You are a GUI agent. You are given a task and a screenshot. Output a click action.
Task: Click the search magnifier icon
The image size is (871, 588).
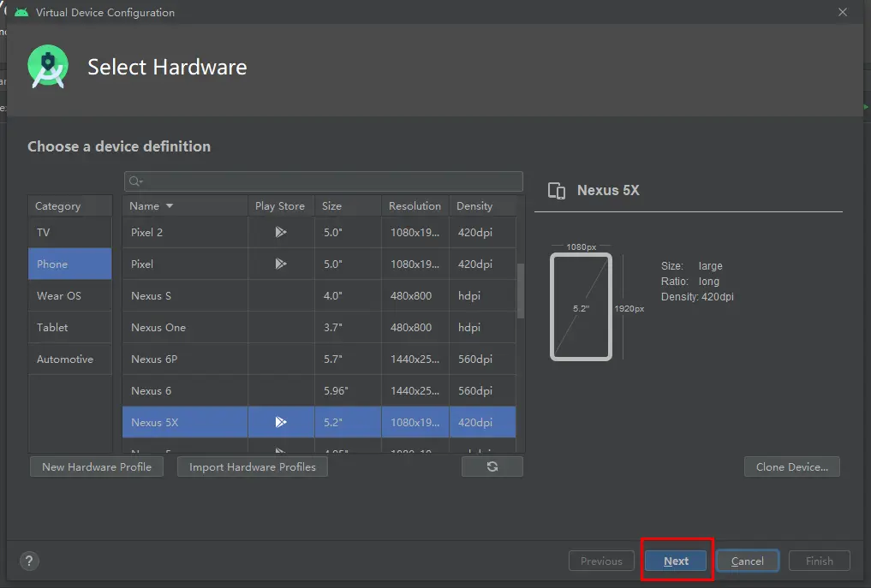pyautogui.click(x=135, y=181)
